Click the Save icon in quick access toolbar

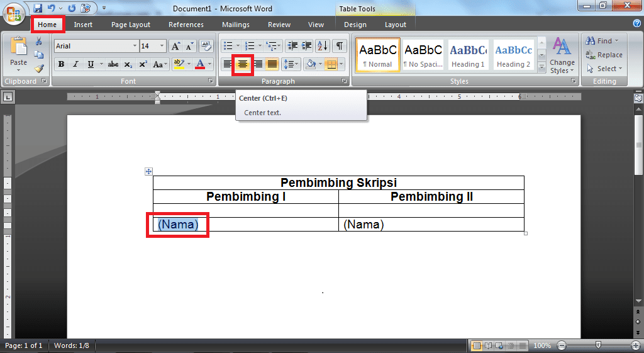(x=38, y=8)
